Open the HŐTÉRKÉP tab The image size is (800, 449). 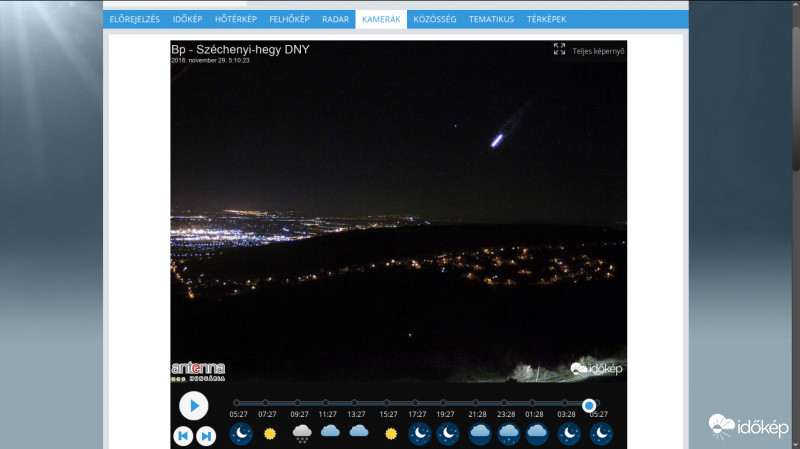point(236,19)
